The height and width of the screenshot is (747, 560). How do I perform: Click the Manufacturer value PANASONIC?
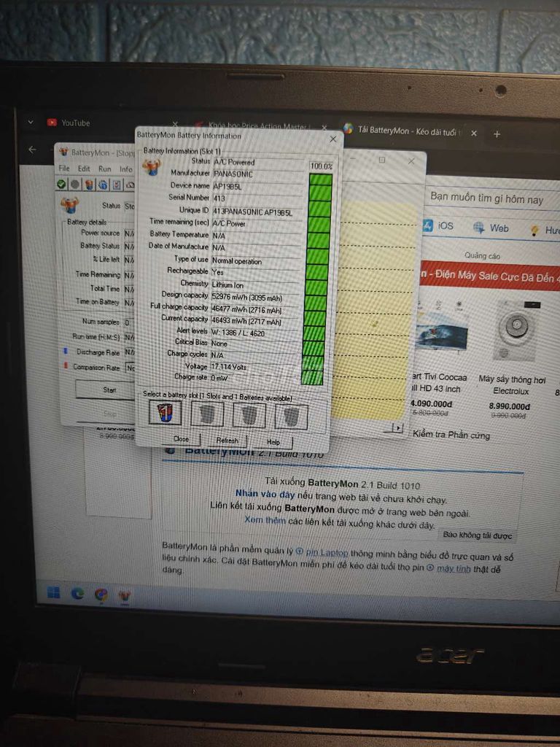[233, 174]
